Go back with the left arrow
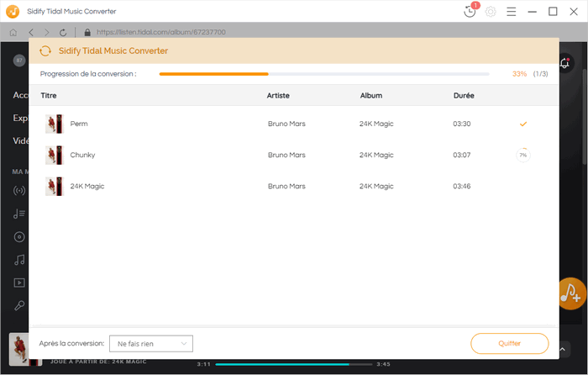 (x=30, y=32)
